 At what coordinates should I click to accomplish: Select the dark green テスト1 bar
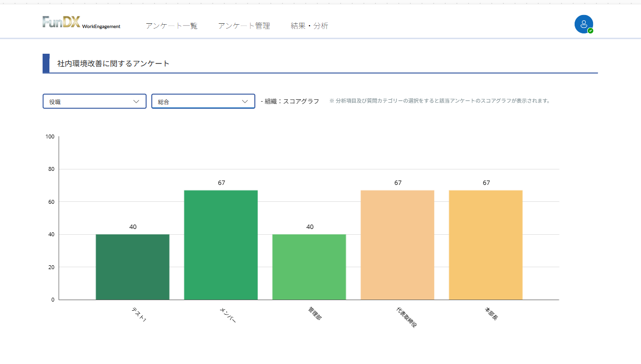point(132,267)
